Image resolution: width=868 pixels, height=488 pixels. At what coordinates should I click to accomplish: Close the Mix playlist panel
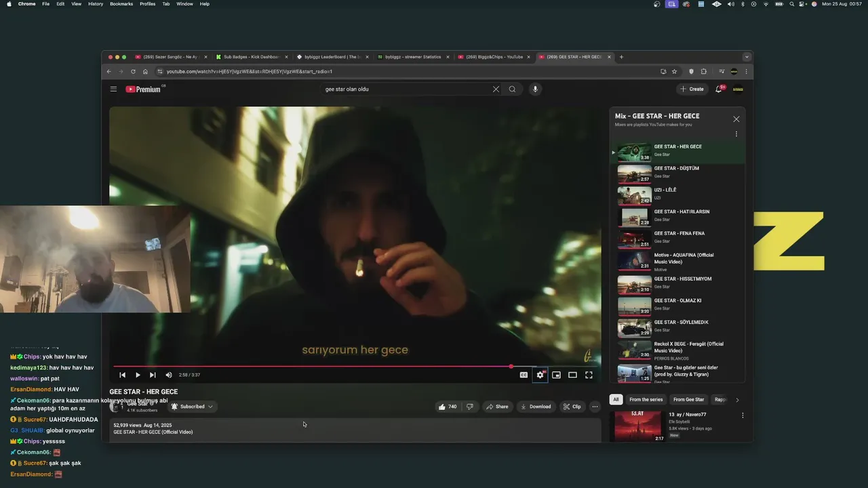pyautogui.click(x=736, y=119)
